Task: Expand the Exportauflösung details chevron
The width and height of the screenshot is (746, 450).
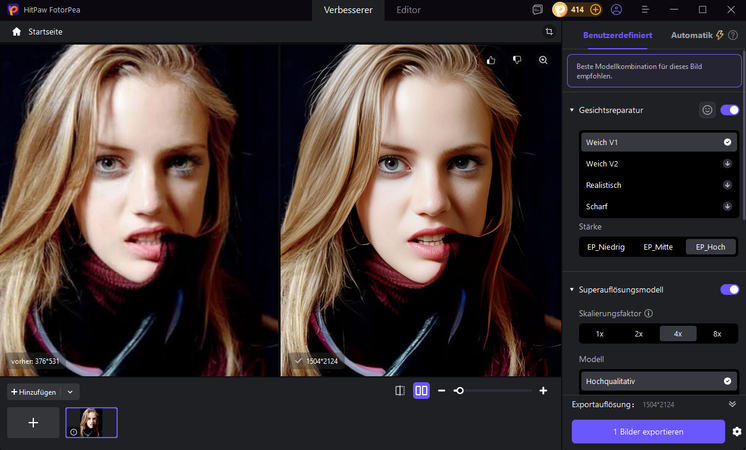Action: [732, 404]
